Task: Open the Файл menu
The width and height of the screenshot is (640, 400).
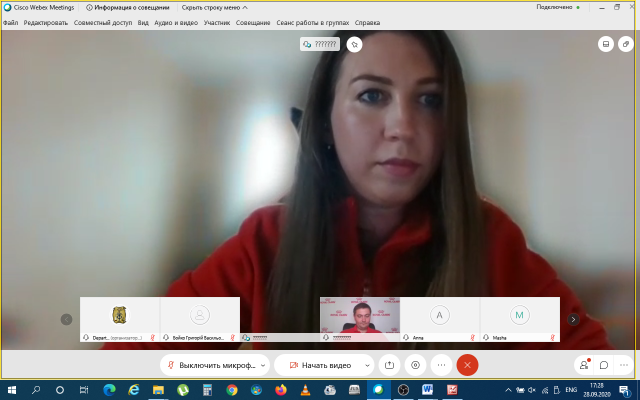Action: (11, 23)
